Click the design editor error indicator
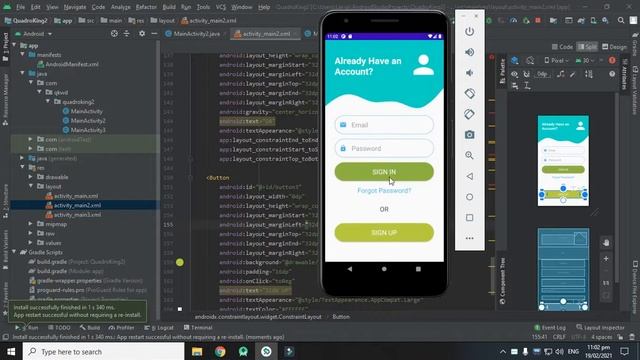 (612, 60)
